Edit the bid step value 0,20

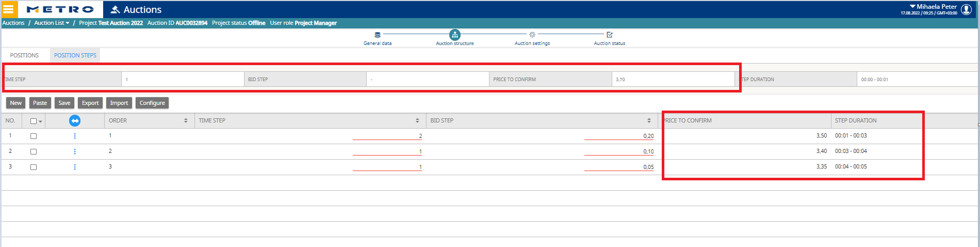[x=619, y=136]
